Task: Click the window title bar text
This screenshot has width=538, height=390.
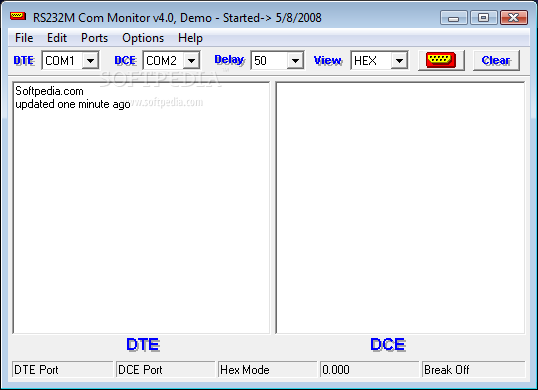Action: pyautogui.click(x=177, y=17)
